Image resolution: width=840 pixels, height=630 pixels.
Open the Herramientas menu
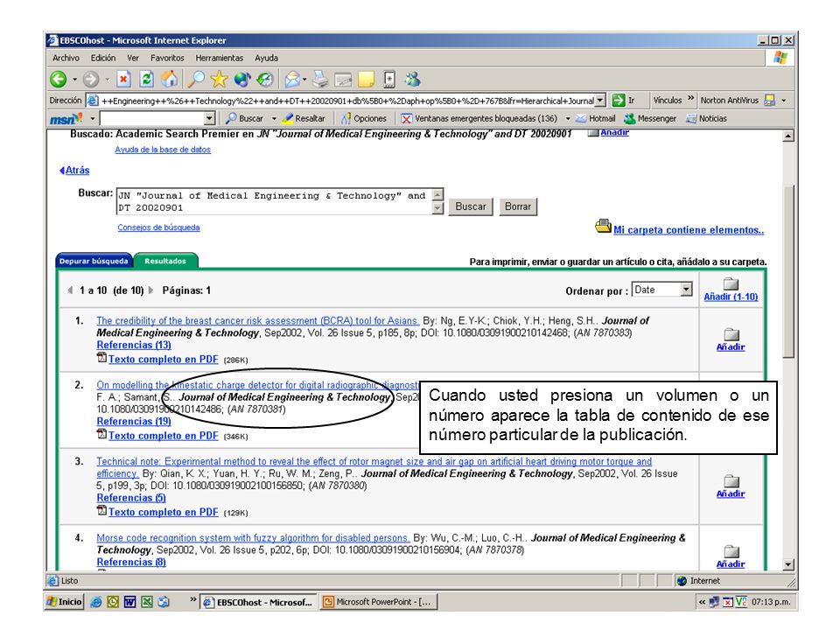[x=219, y=58]
